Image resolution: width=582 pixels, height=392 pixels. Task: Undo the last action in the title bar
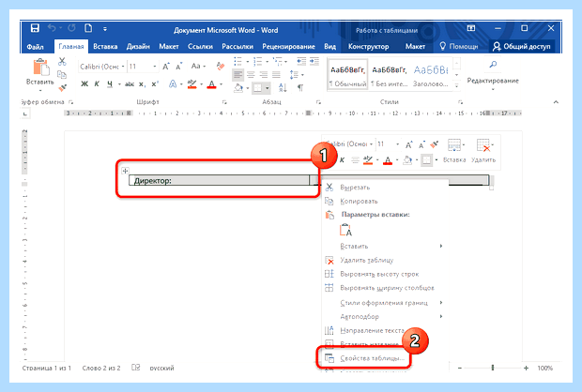pos(52,28)
